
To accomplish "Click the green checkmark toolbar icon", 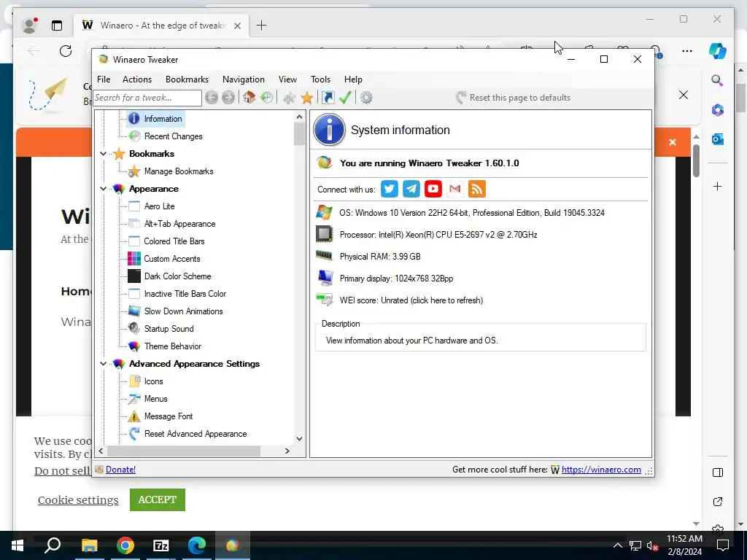I will tap(345, 98).
